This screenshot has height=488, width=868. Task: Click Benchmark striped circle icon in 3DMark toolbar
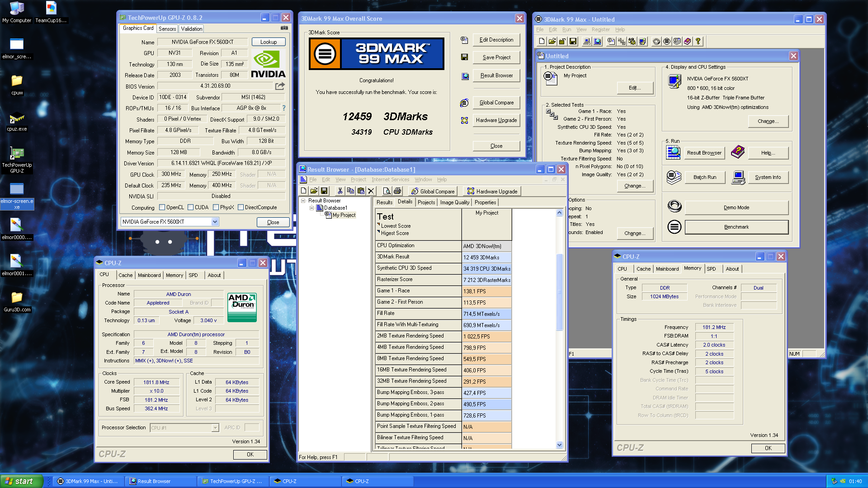[667, 42]
